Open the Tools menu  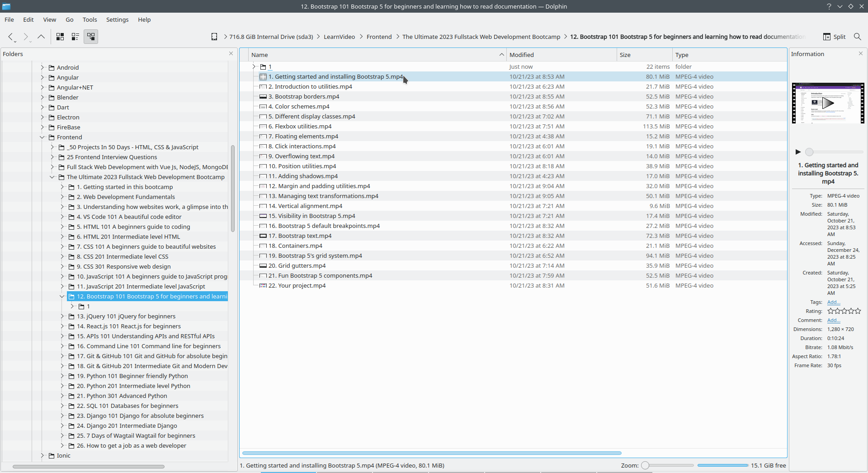(90, 19)
